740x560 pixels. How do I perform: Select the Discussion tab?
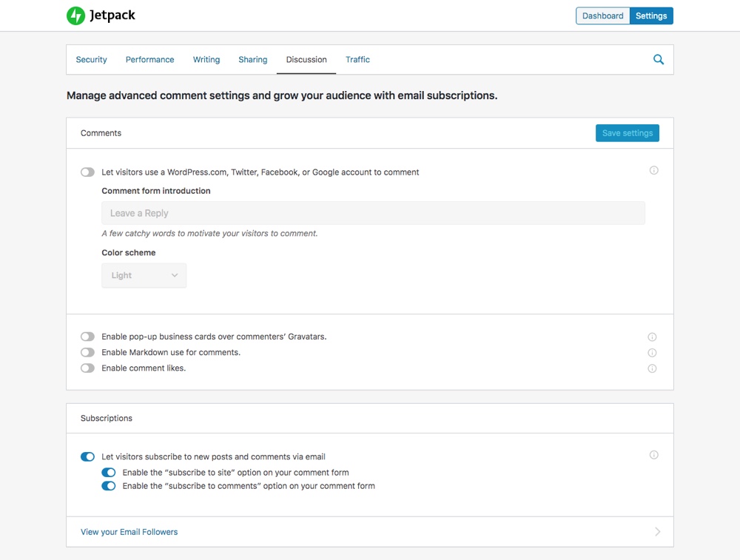(x=306, y=59)
